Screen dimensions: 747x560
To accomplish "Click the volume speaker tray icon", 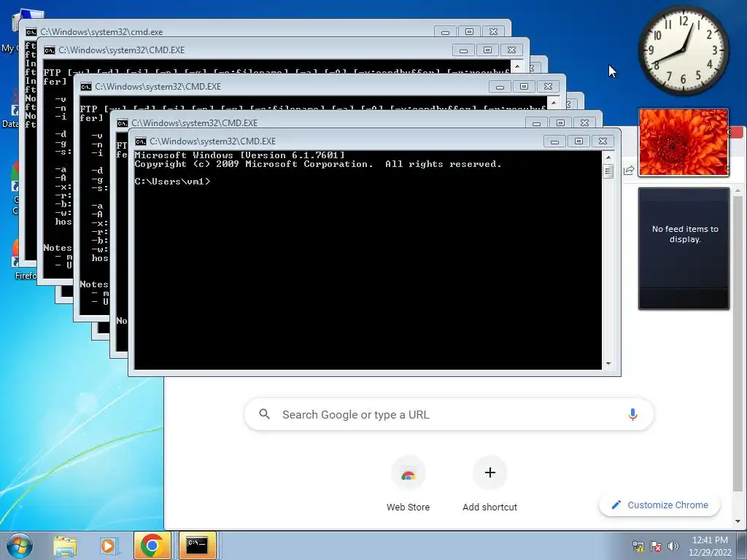I will (673, 546).
